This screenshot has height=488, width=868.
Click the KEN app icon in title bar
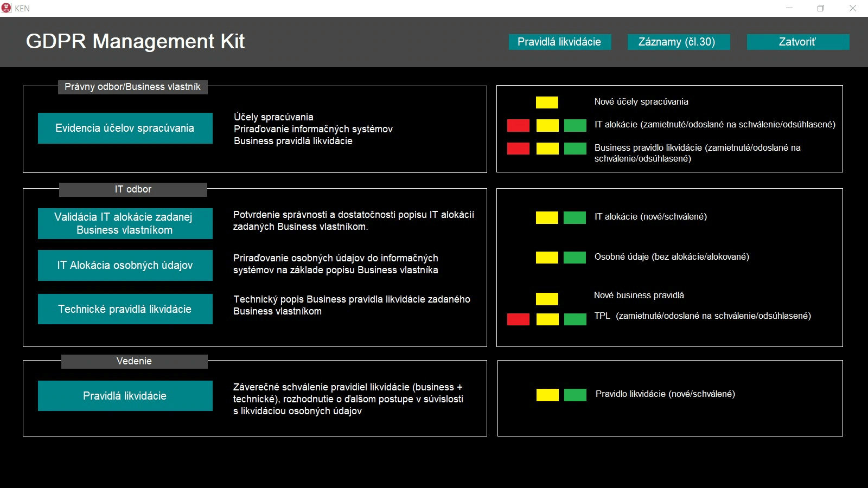[x=7, y=8]
